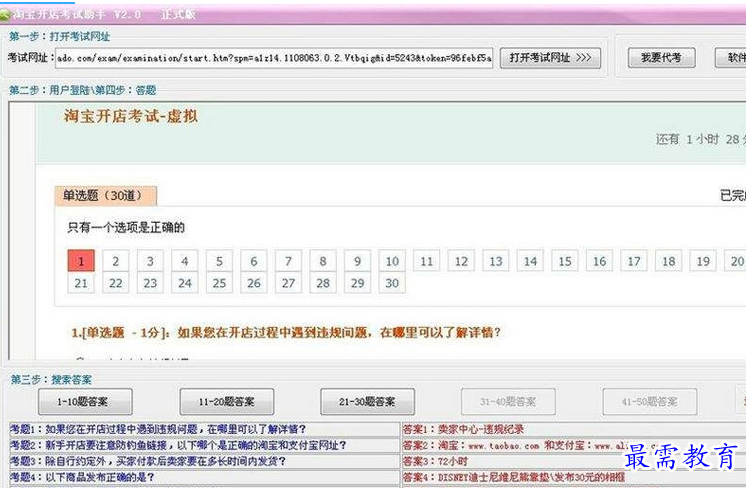The height and width of the screenshot is (488, 746).
Task: Select row 考题2 about 钓鱼链接
Action: [x=205, y=445]
